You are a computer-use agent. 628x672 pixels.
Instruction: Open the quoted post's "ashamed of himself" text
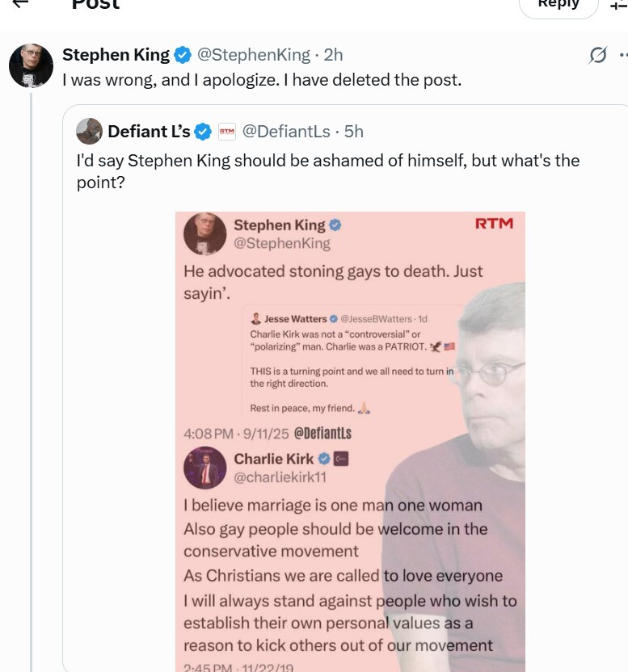327,160
